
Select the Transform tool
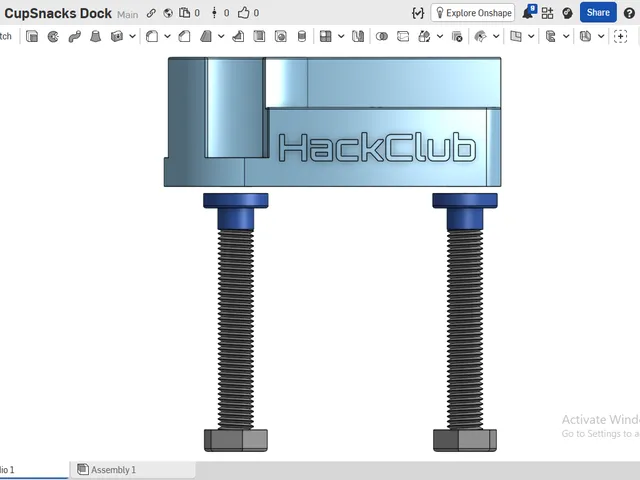click(424, 36)
